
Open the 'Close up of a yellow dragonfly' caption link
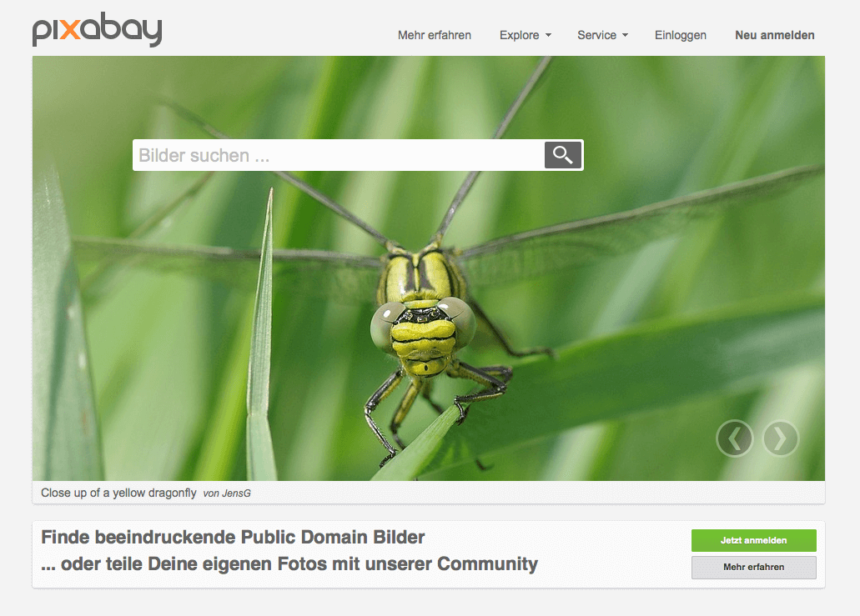[x=118, y=493]
